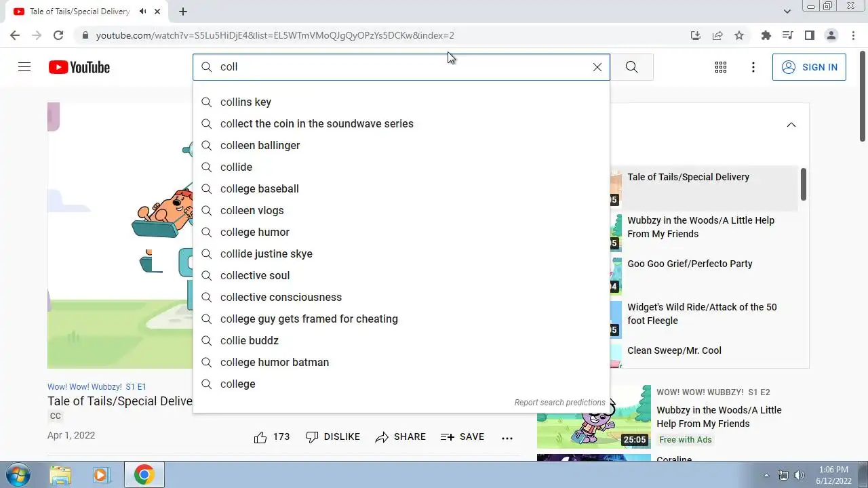Choose suggestion 'college humor batman'
This screenshot has width=868, height=488.
[401, 362]
